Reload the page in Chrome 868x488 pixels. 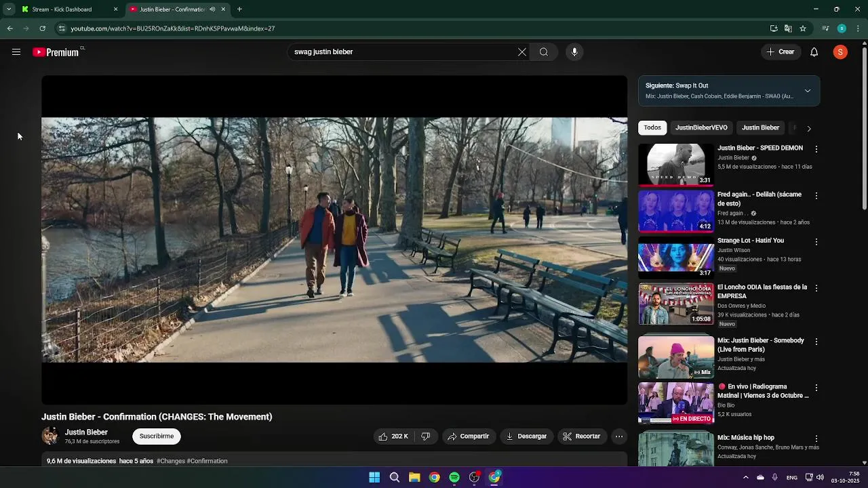pos(42,28)
